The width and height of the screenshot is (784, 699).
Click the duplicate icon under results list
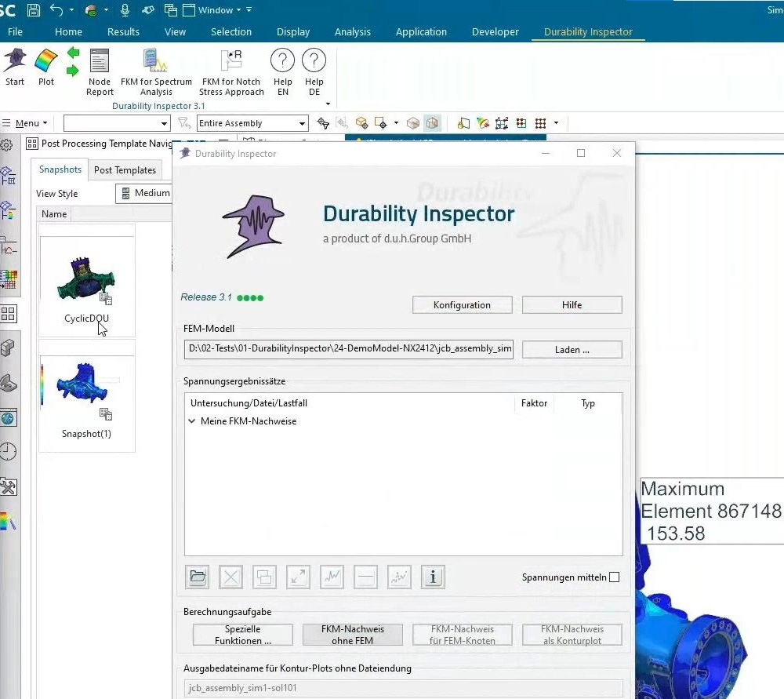pyautogui.click(x=264, y=577)
